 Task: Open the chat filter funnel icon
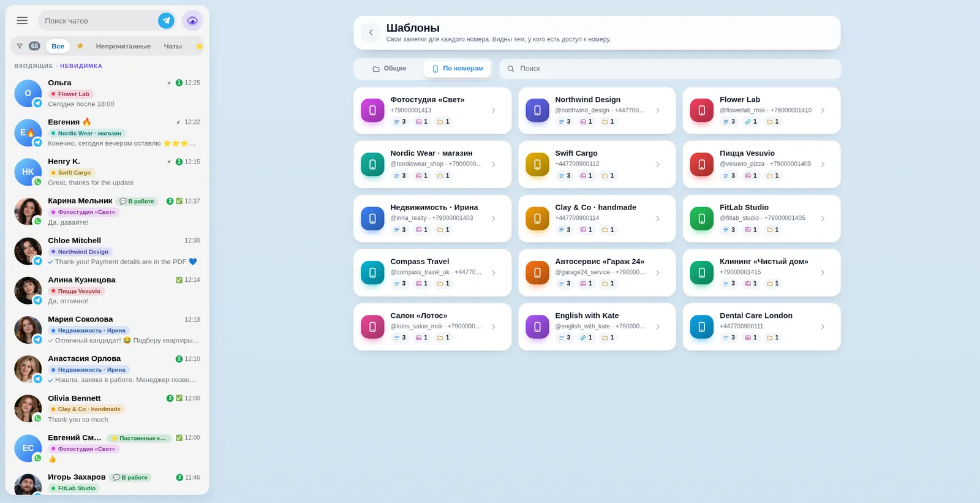pyautogui.click(x=20, y=46)
